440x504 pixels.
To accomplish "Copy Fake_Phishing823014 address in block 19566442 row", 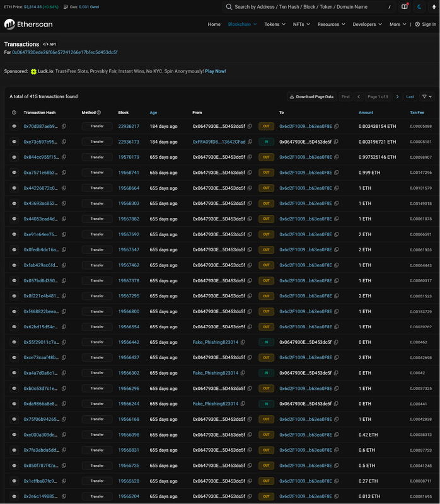I will tap(243, 342).
